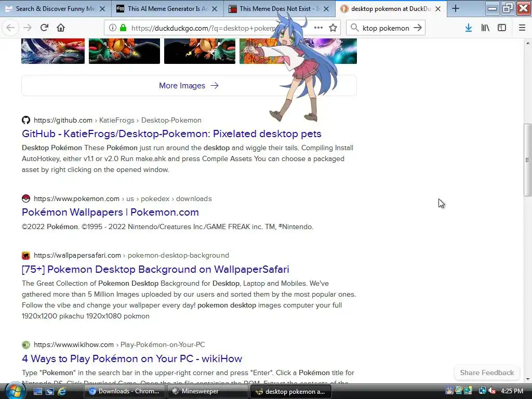
Task: Open GitHub KatieFrogs/Desktop-Pokemon result title
Action: coord(171,134)
